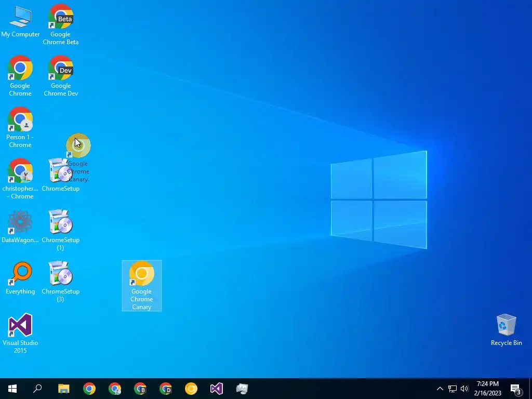Click the "ChromeSetup (1)" label text

point(60,244)
